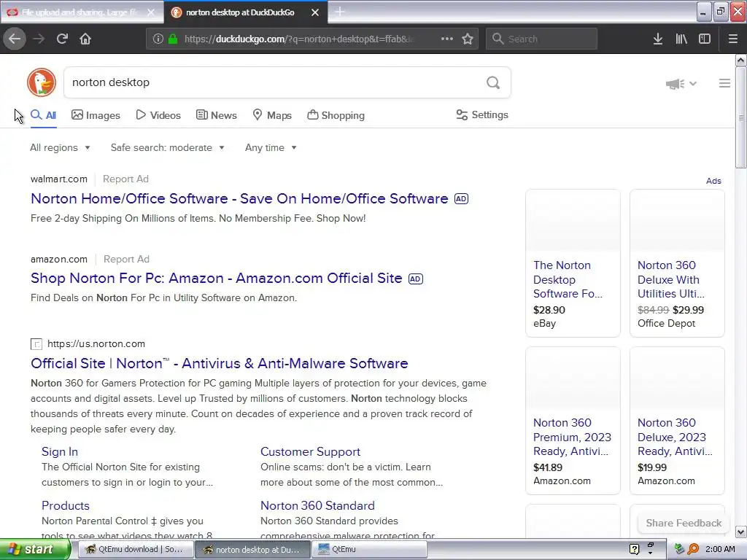This screenshot has height=560, width=747.
Task: Click the vertical scrollbar thumb
Action: point(740,117)
